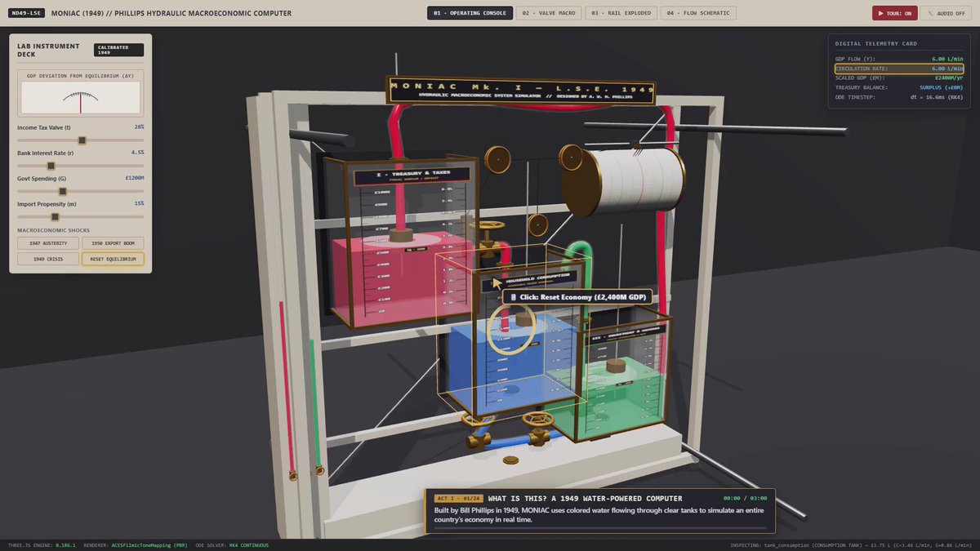Screen dimensions: 980x551
Task: Switch to the 01 Operating Console view
Action: (470, 13)
